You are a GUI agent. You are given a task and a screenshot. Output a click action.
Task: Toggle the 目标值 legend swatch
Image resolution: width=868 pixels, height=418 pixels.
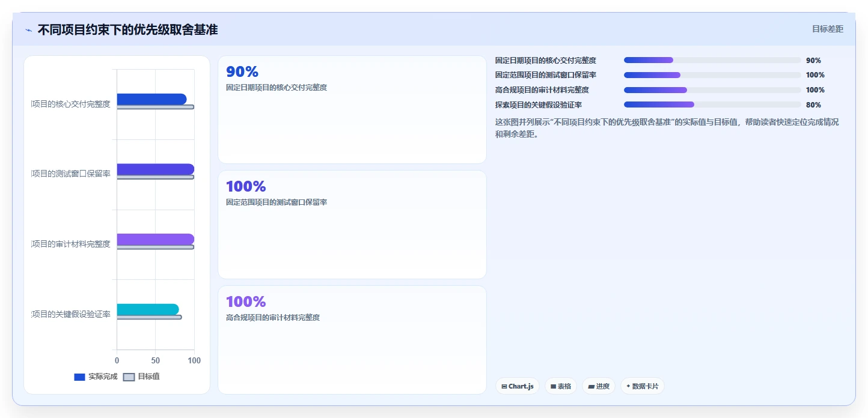coord(129,377)
